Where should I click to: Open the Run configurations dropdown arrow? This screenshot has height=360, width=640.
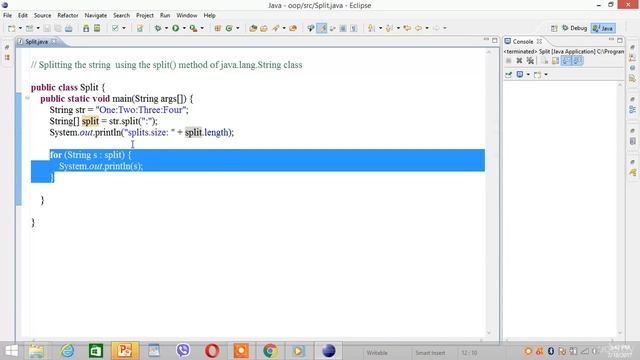coord(184,28)
